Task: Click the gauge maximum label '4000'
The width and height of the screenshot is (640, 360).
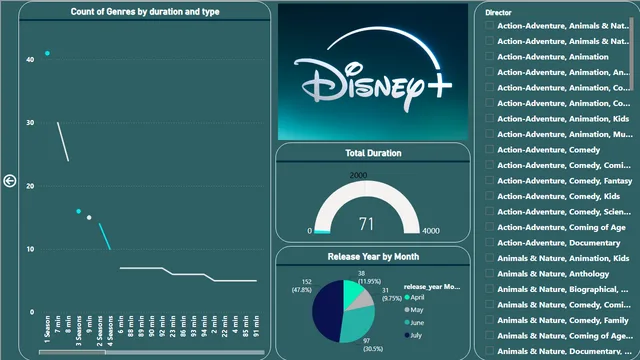Action: [431, 231]
